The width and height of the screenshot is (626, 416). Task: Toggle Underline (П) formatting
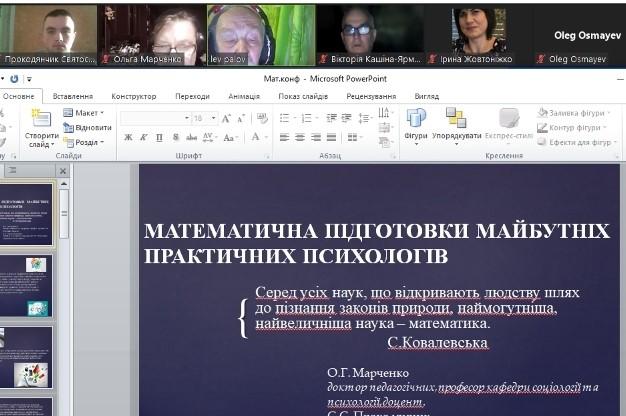159,138
